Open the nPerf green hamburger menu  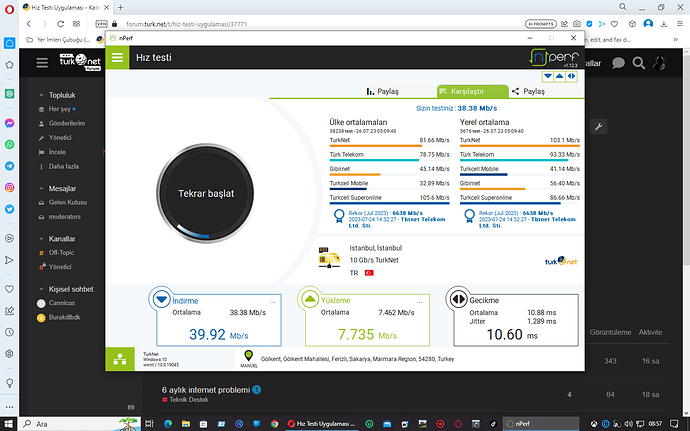pos(117,58)
